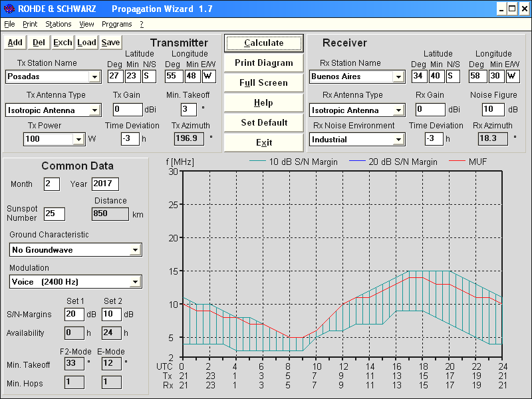Viewport: 532px width, 399px height.
Task: Click the Sunspot Number field
Action: pyautogui.click(x=55, y=213)
